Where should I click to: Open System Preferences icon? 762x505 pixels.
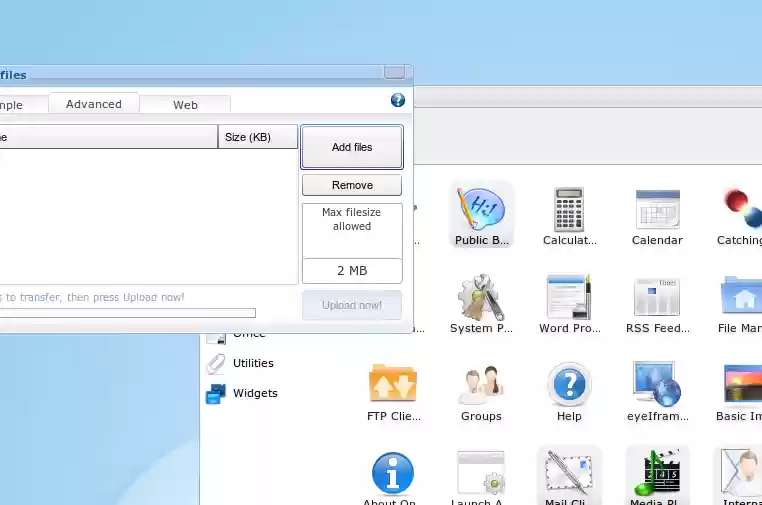click(x=481, y=297)
